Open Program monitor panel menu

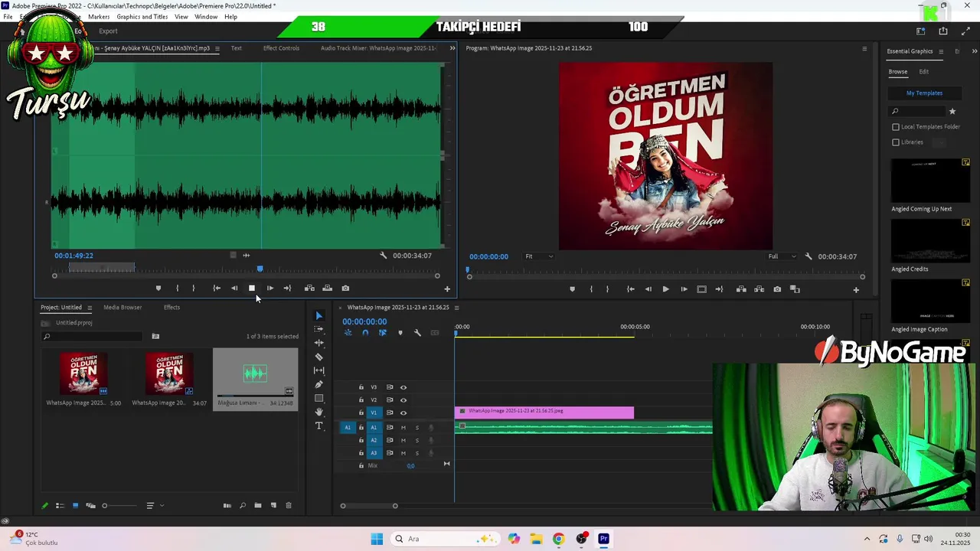[864, 49]
